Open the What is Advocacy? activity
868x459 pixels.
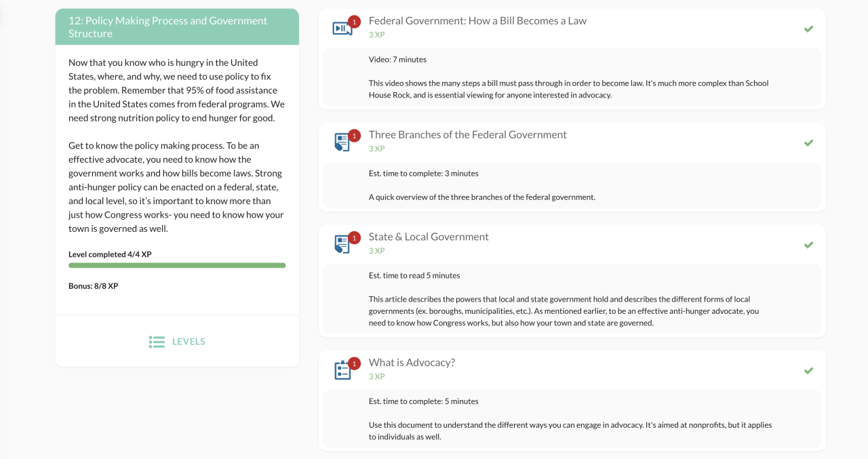click(x=412, y=363)
